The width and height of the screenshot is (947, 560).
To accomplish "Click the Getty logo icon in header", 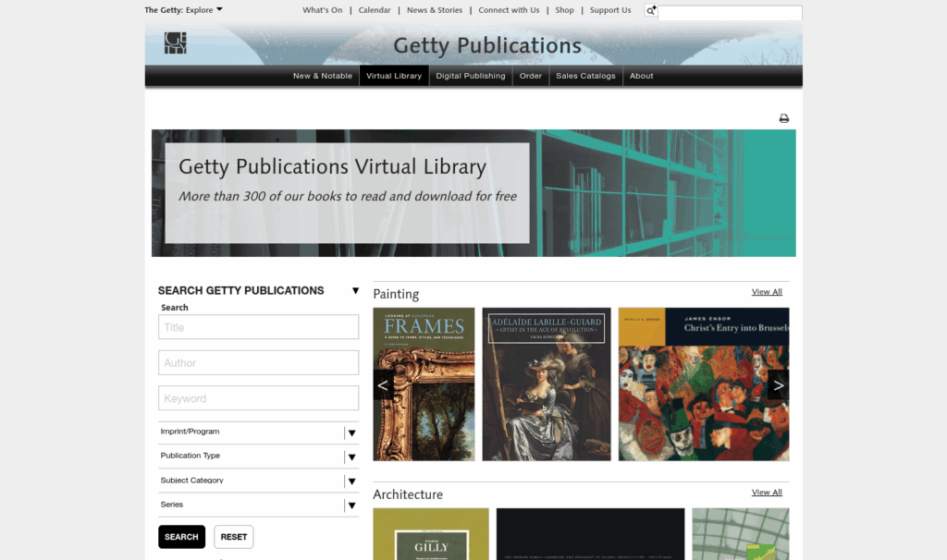I will (175, 43).
